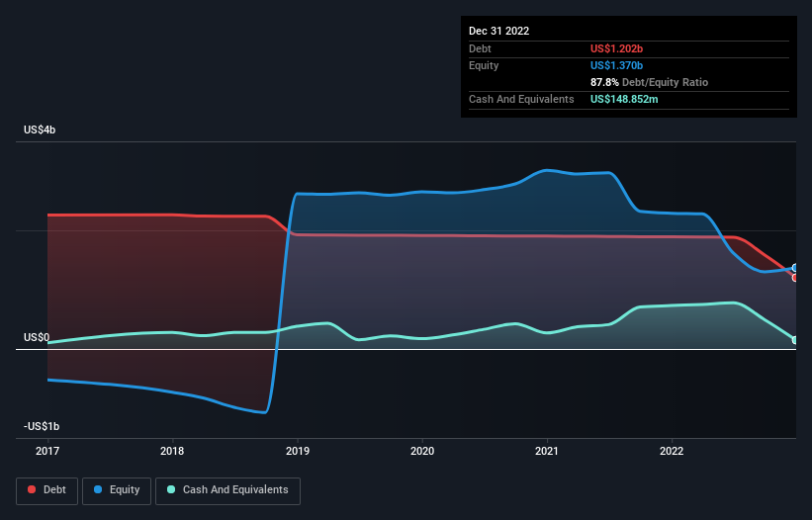Viewport: 812px width, 520px height.
Task: Select the 2021 x-axis label
Action: pyautogui.click(x=547, y=451)
